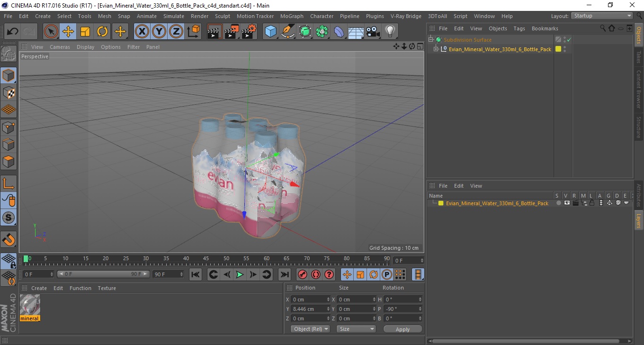This screenshot has width=644, height=345.
Task: Select Polygons mode
Action: coord(9,161)
